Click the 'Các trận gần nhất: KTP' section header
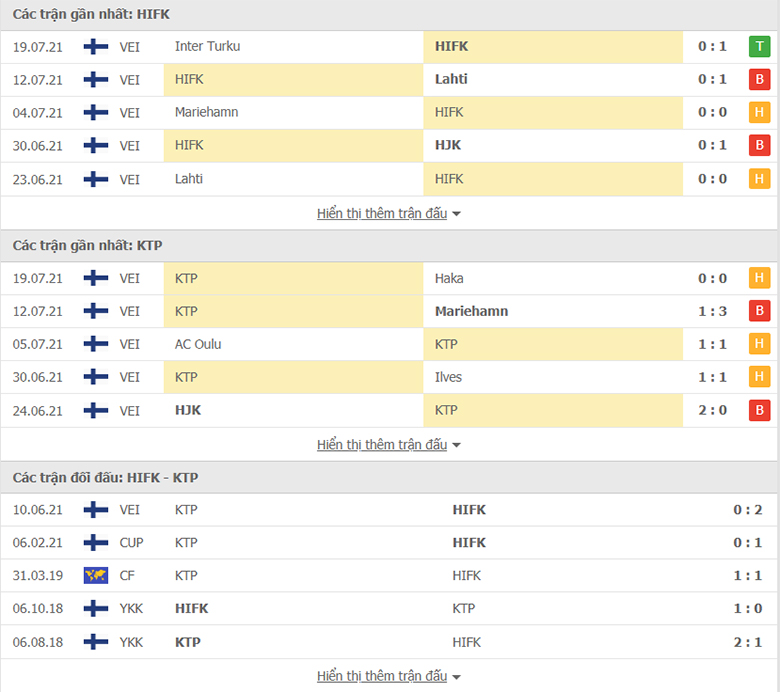This screenshot has width=780, height=692. (88, 246)
